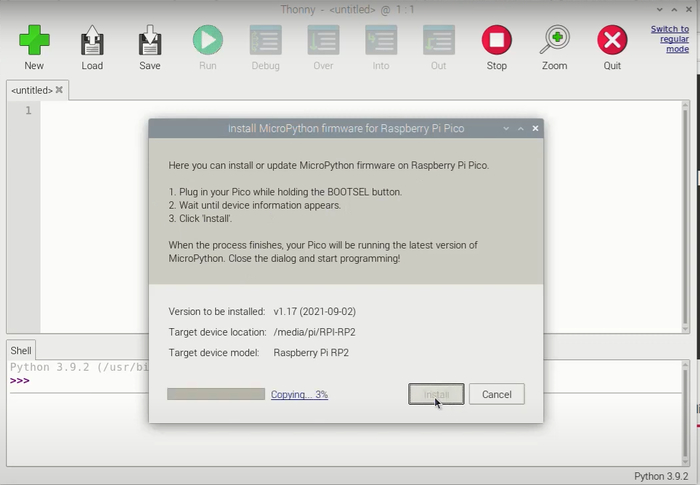Screen dimensions: 700x485
Task: Open the Zoom tool
Action: click(554, 47)
